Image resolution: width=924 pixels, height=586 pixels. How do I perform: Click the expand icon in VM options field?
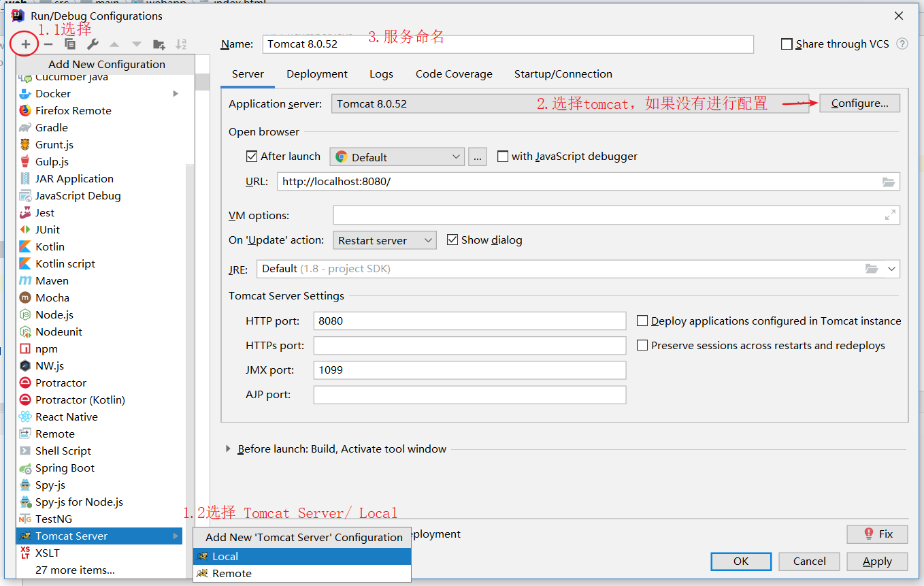click(890, 215)
